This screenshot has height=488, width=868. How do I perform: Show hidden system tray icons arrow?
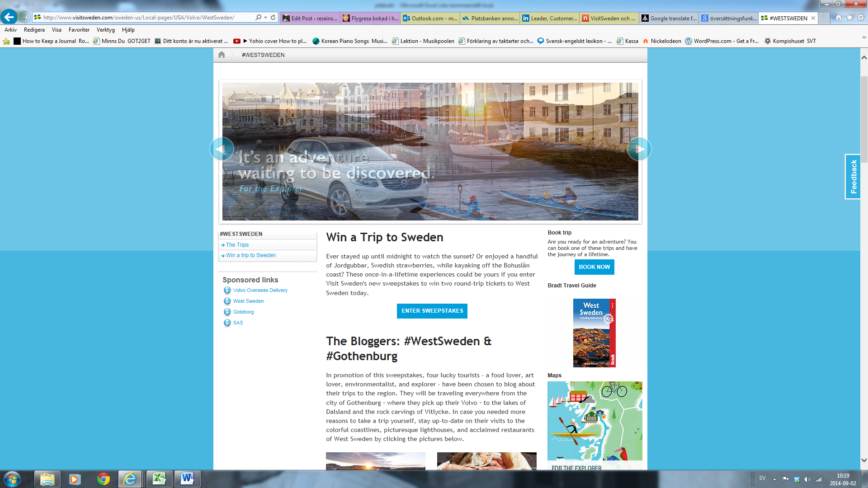point(774,479)
